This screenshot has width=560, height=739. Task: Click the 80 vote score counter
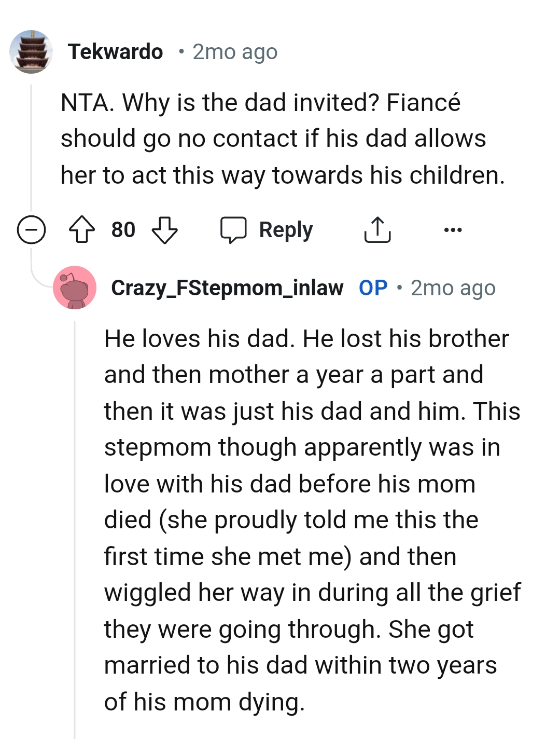122,230
